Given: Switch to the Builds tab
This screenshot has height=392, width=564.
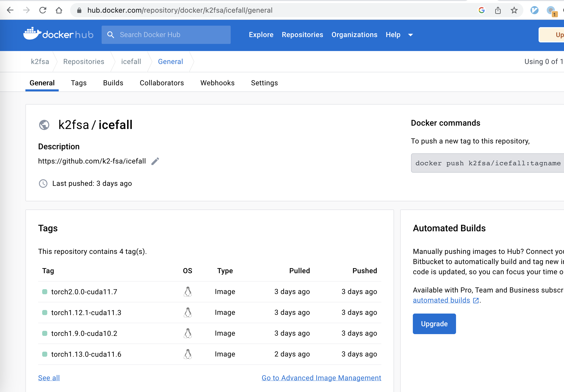Looking at the screenshot, I should coord(113,83).
